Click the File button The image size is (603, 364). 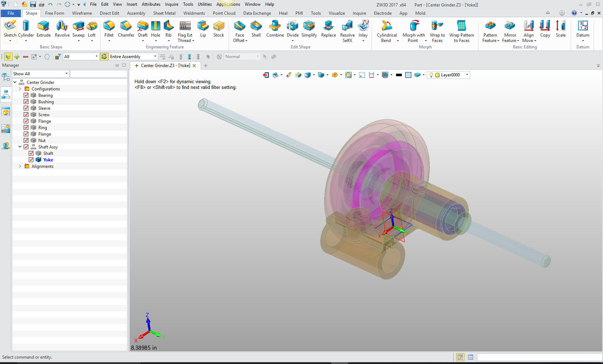point(11,13)
